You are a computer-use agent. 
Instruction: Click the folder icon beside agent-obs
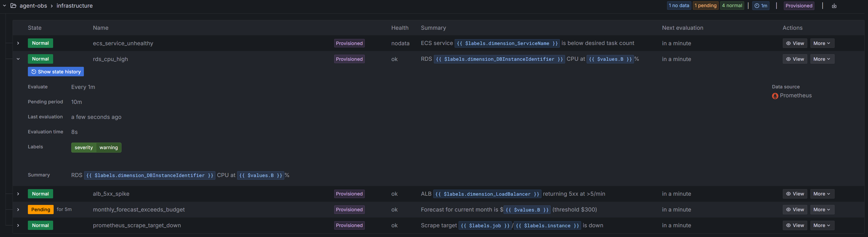[x=13, y=6]
